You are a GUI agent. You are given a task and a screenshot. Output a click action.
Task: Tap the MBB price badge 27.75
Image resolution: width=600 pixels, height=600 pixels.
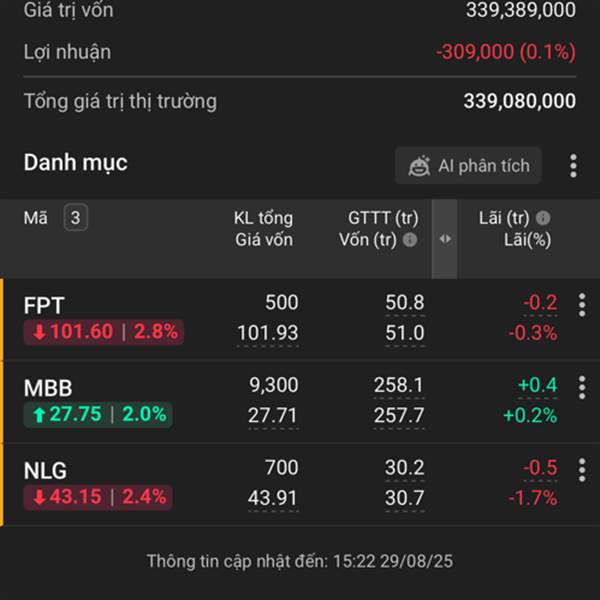[x=98, y=414]
